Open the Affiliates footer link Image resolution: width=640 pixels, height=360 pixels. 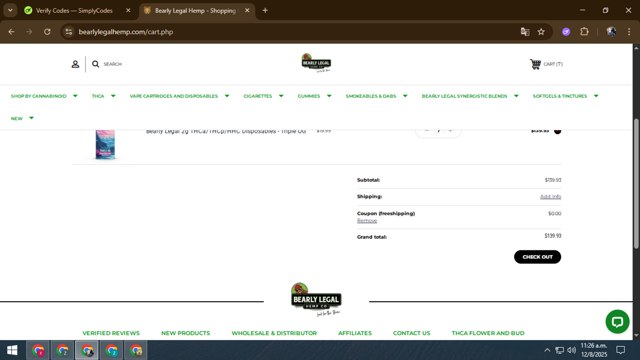tap(355, 333)
